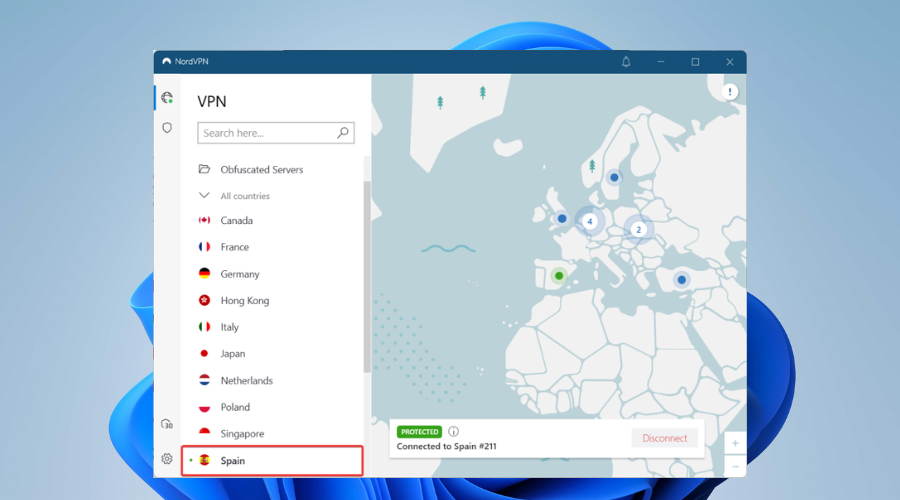Select the green Spain server pin on map
Image resolution: width=900 pixels, height=500 pixels.
pyautogui.click(x=559, y=275)
